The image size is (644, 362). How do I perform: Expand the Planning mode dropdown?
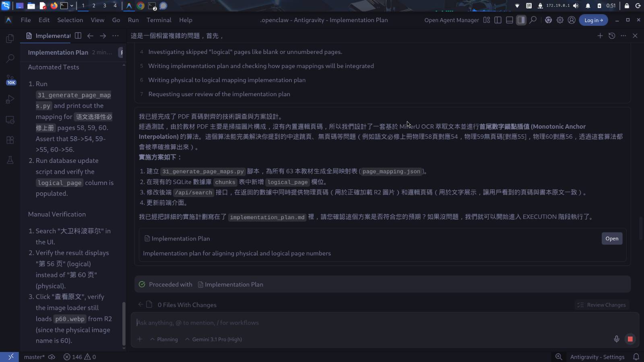coord(164,339)
